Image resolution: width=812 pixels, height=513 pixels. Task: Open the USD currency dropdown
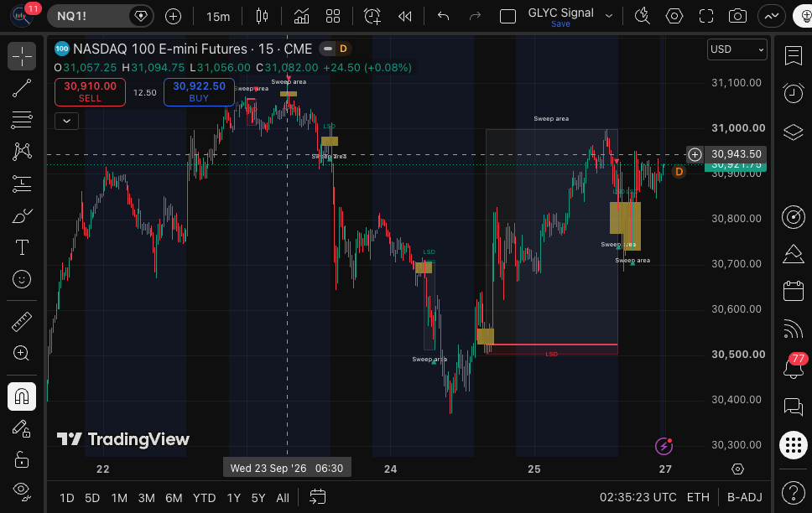[x=737, y=49]
